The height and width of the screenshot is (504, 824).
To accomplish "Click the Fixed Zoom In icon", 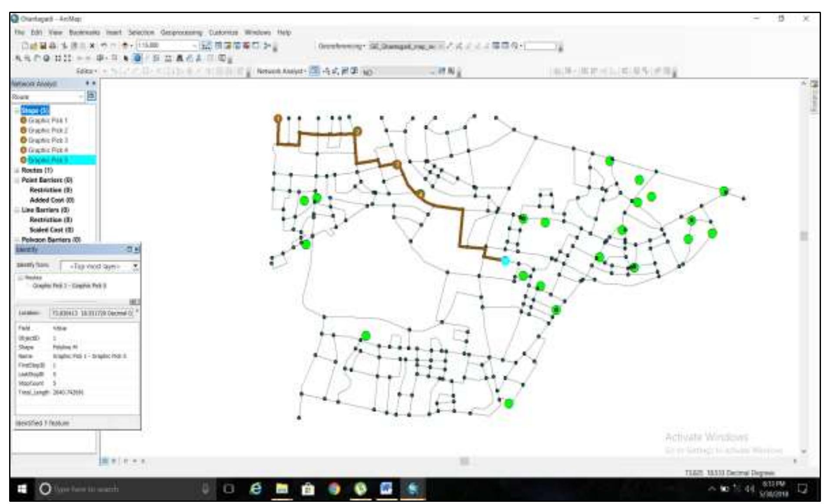I will point(59,58).
